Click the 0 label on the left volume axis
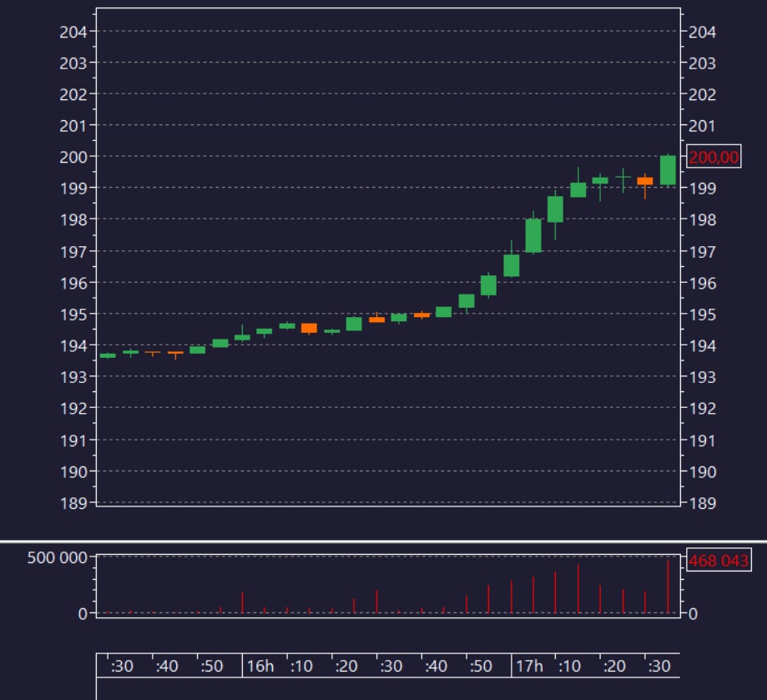 point(83,613)
